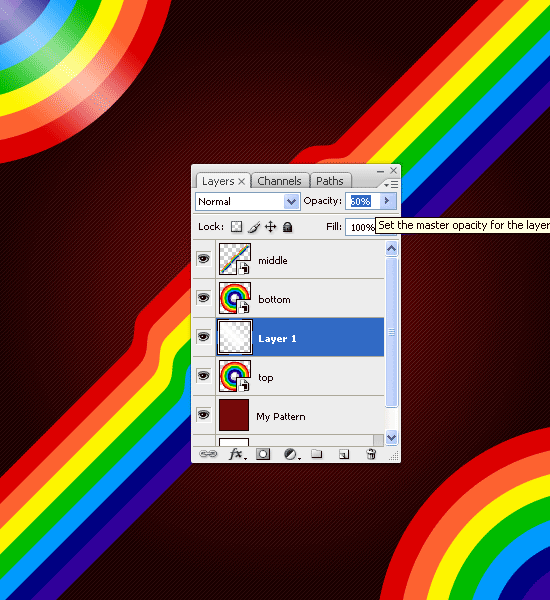Open the layer style fx menu

[237, 454]
